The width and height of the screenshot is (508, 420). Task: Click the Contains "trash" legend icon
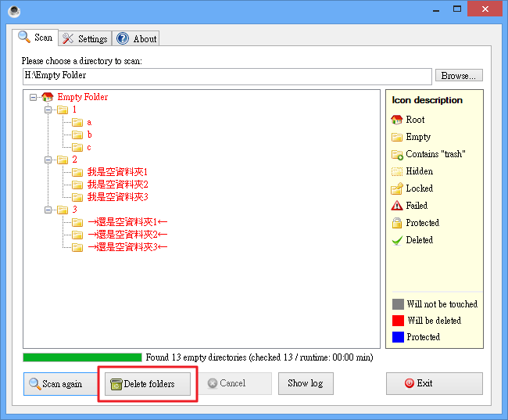click(x=397, y=154)
